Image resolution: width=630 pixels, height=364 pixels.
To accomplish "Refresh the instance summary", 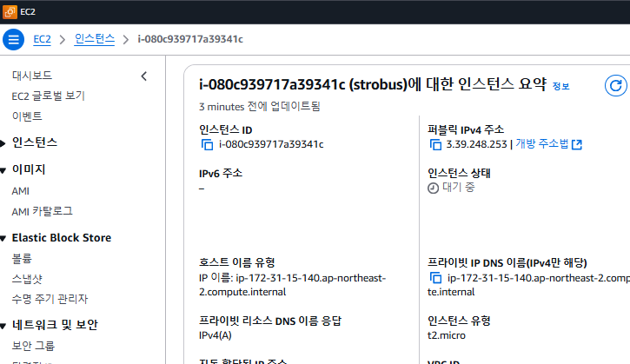I will 615,86.
